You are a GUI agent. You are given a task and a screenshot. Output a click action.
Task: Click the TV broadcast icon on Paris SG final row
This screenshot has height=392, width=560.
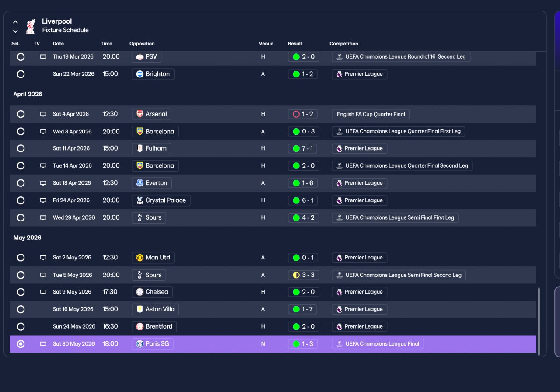point(43,344)
